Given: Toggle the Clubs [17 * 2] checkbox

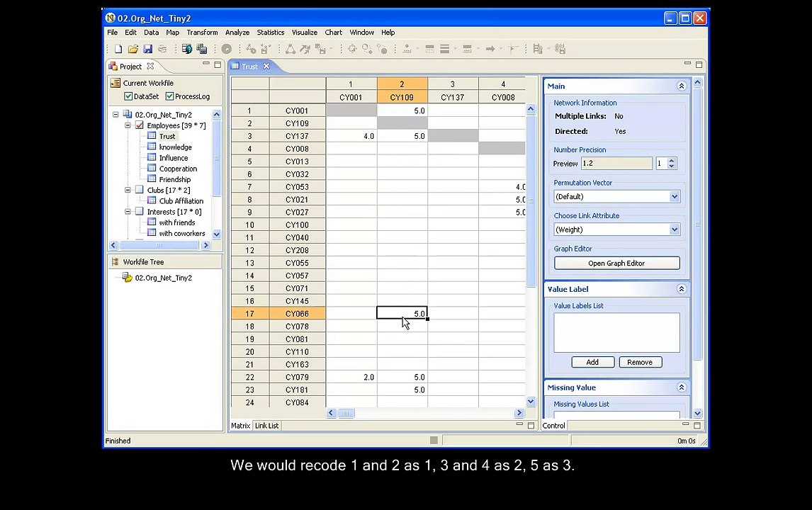Looking at the screenshot, I should (140, 190).
